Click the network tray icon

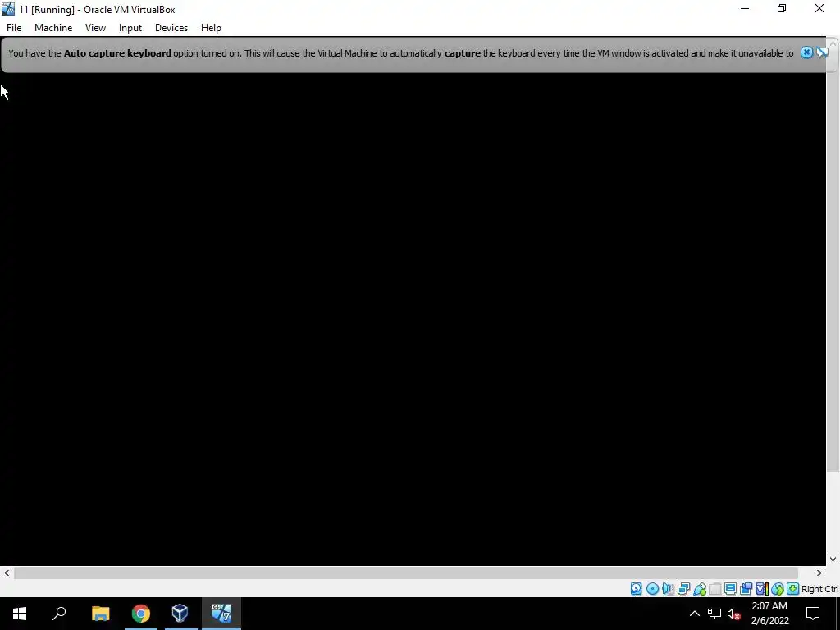pyautogui.click(x=714, y=614)
